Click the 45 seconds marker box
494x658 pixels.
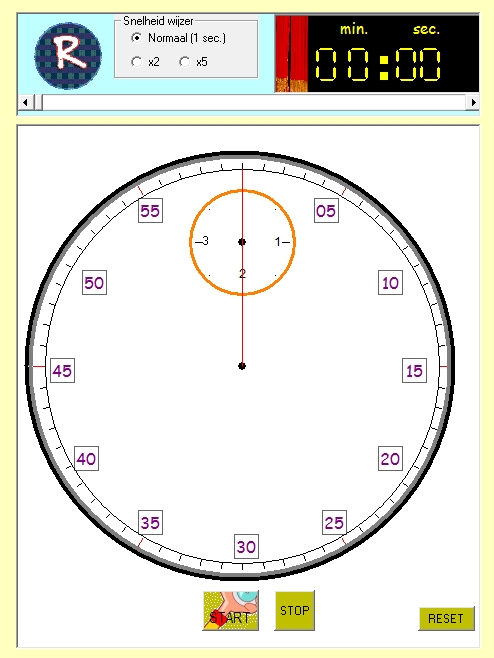(62, 371)
